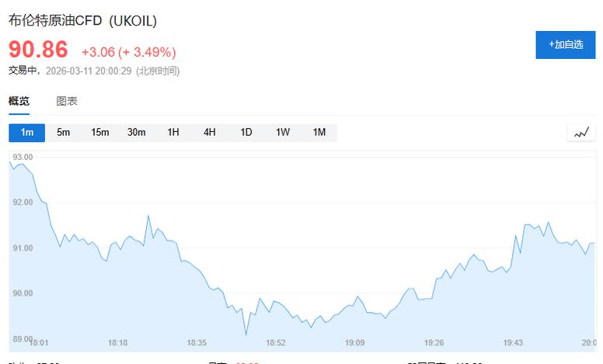Switch to the 概览 tab
Image resolution: width=603 pixels, height=364 pixels.
19,102
